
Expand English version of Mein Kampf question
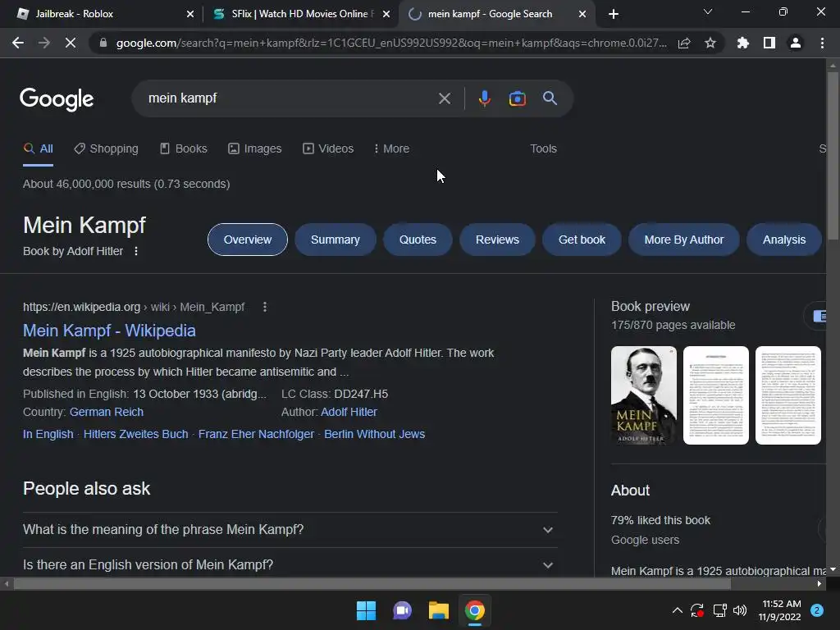tap(290, 564)
